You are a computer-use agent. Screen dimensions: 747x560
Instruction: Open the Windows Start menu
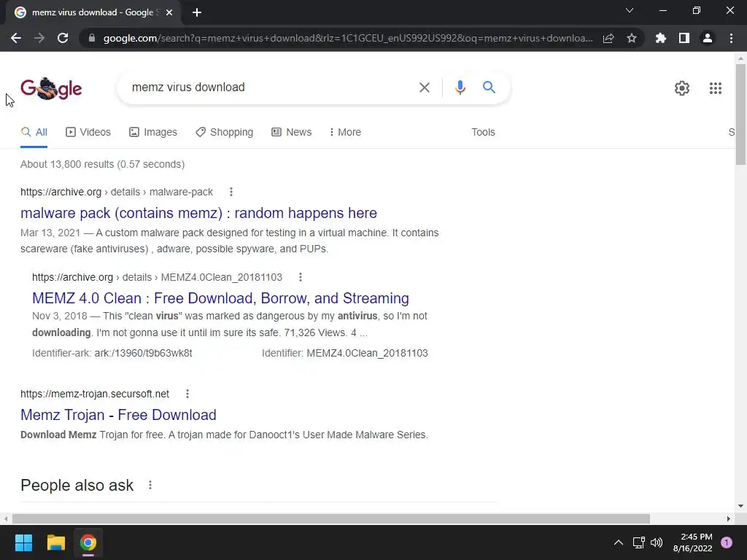pos(23,542)
